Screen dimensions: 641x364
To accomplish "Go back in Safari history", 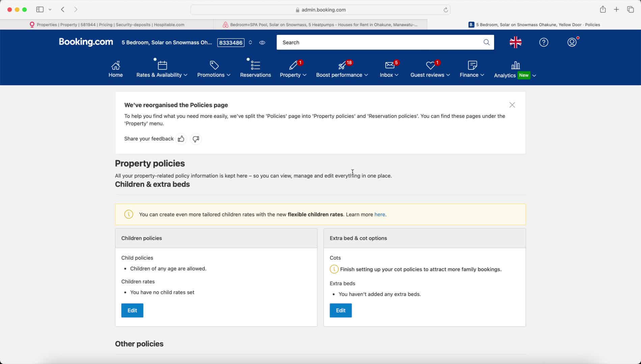I will 63,9.
